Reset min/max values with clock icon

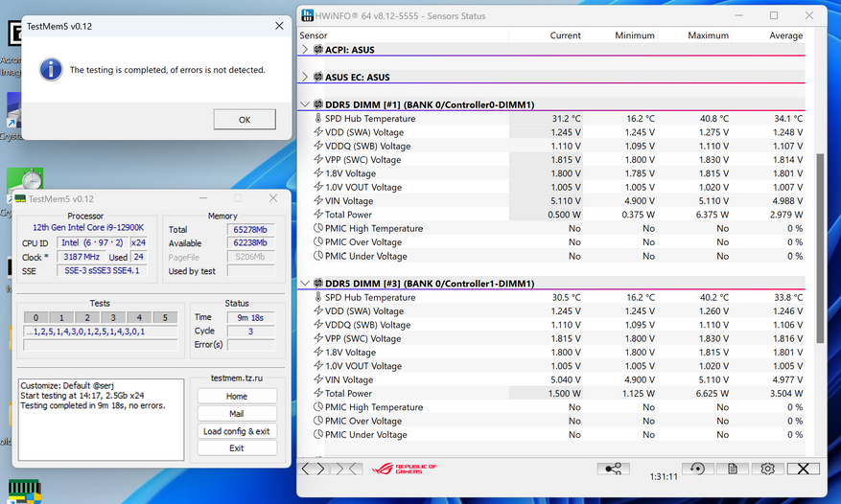click(697, 469)
